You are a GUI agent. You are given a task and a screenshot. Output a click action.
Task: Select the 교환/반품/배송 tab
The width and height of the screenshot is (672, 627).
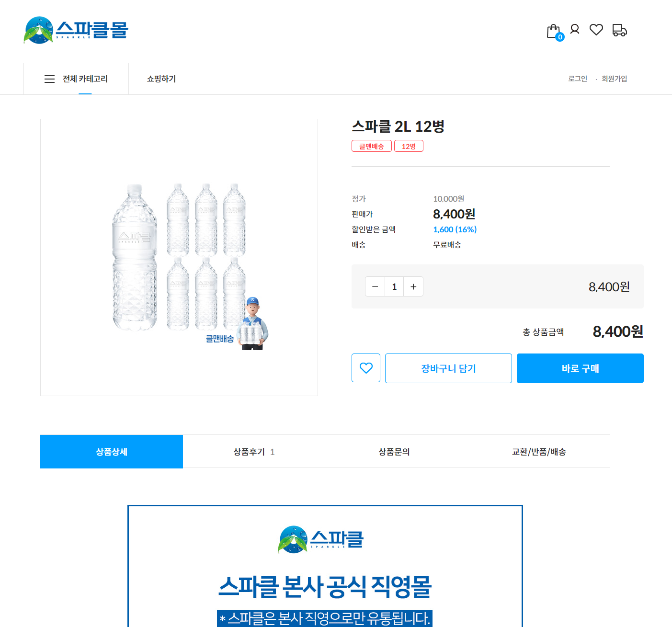click(x=538, y=451)
